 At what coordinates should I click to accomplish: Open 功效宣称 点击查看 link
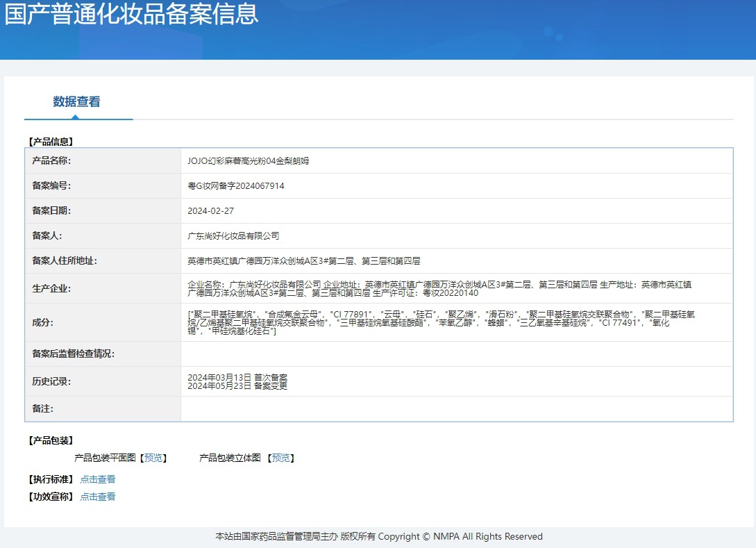point(98,497)
